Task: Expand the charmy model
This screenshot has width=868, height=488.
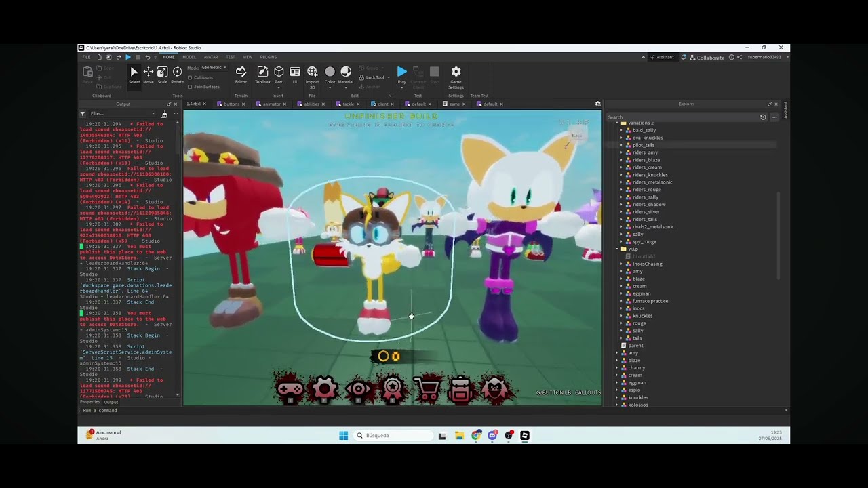Action: [617, 367]
